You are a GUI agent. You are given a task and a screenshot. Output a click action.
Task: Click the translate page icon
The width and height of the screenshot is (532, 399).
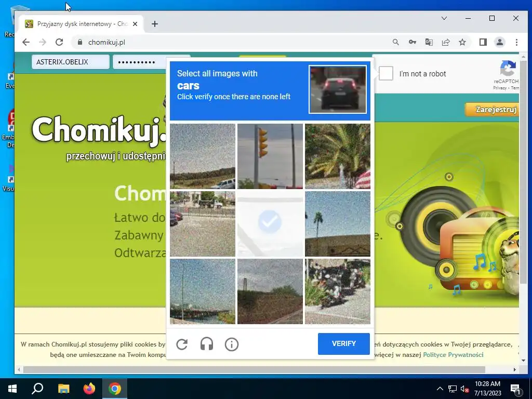tap(429, 42)
